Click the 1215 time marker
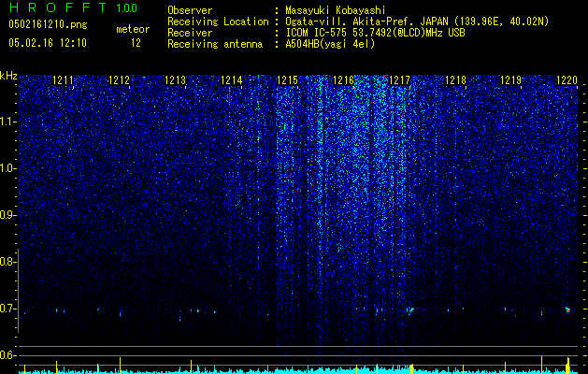588x374 pixels. (287, 80)
